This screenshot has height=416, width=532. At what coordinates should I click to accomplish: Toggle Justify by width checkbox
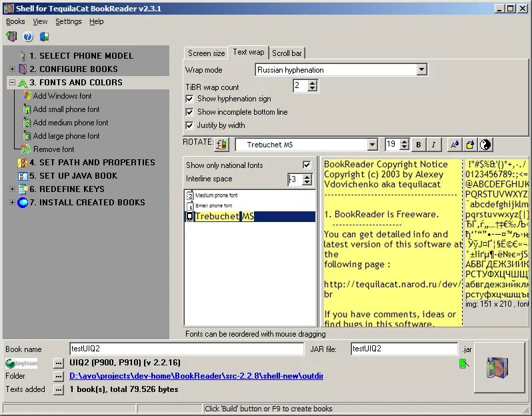click(x=189, y=125)
